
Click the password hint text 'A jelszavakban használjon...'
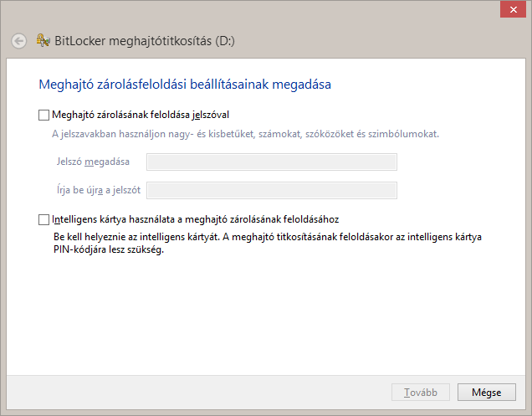click(245, 134)
